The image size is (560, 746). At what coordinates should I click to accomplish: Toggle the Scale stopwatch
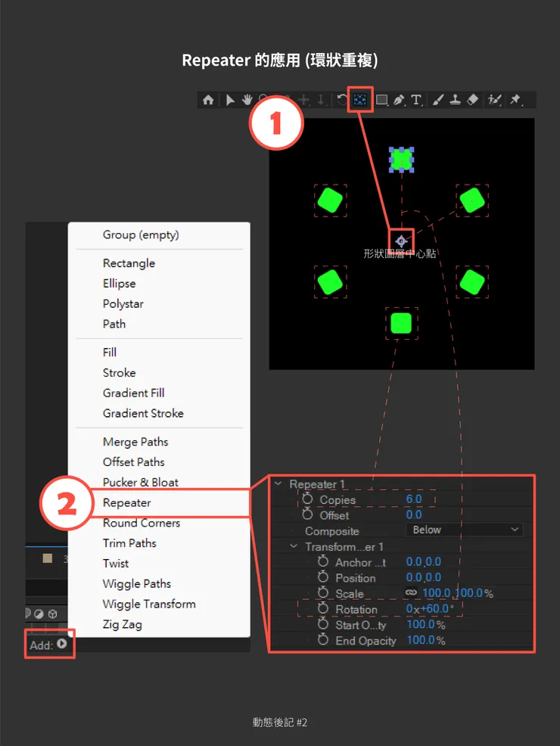point(323,593)
